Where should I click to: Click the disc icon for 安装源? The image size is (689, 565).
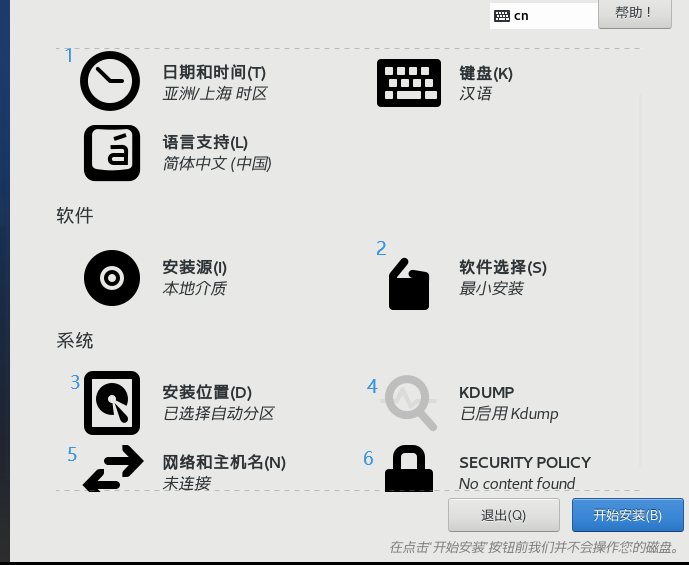(x=111, y=277)
